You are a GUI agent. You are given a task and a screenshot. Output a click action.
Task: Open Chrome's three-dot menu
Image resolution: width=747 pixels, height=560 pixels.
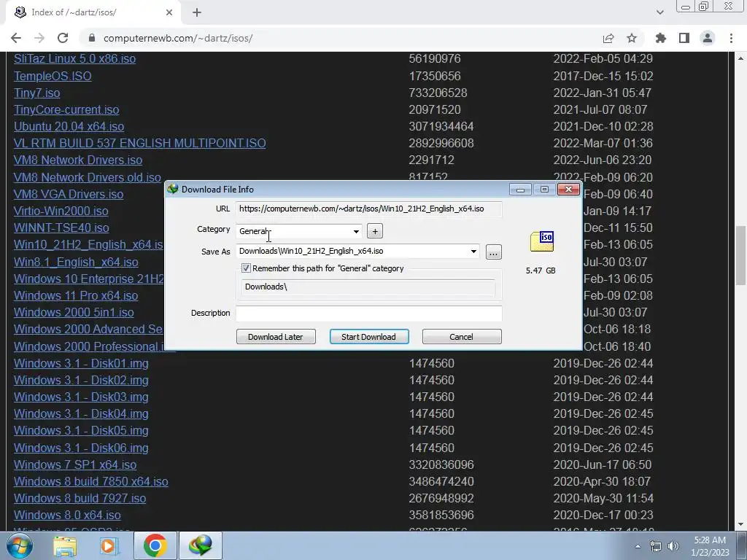[731, 38]
